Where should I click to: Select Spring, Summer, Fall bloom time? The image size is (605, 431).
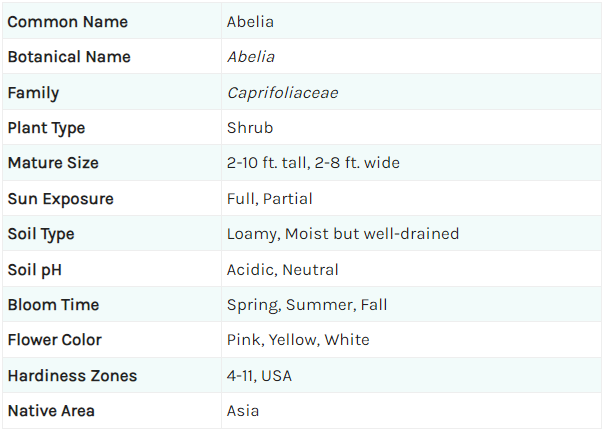coord(307,305)
